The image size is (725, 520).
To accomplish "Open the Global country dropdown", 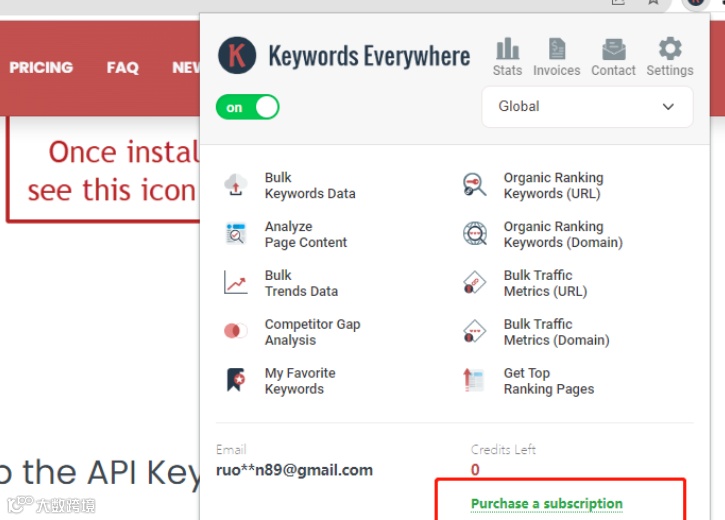I will [x=587, y=107].
